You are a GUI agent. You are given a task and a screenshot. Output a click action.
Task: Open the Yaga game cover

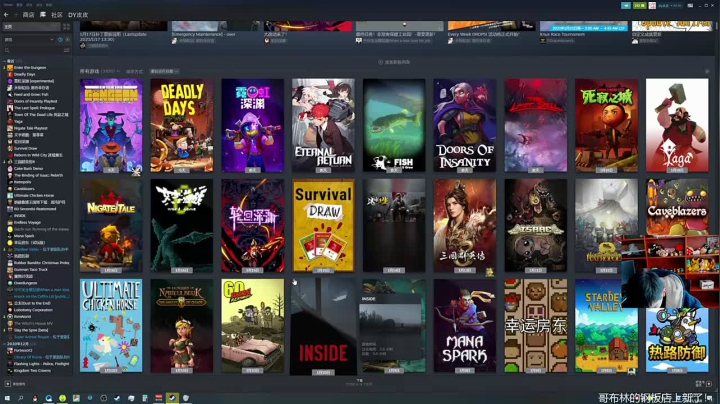pos(677,125)
